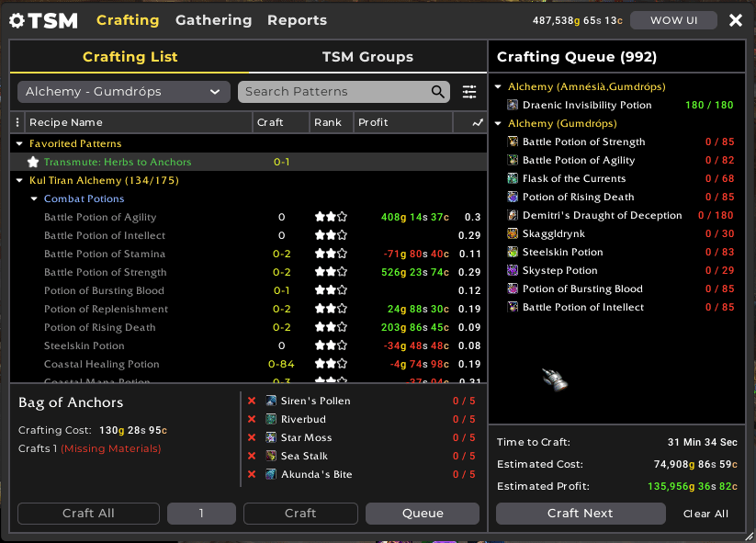Screen dimensions: 756x543
Task: Click the queued Battle Potion of Strength icon
Action: click(513, 141)
